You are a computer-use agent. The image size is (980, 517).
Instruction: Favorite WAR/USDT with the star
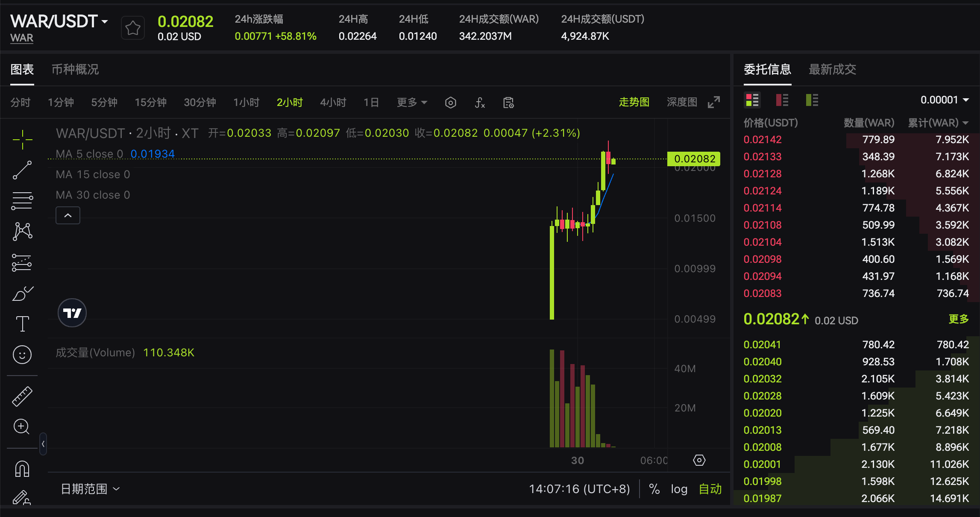coord(132,27)
